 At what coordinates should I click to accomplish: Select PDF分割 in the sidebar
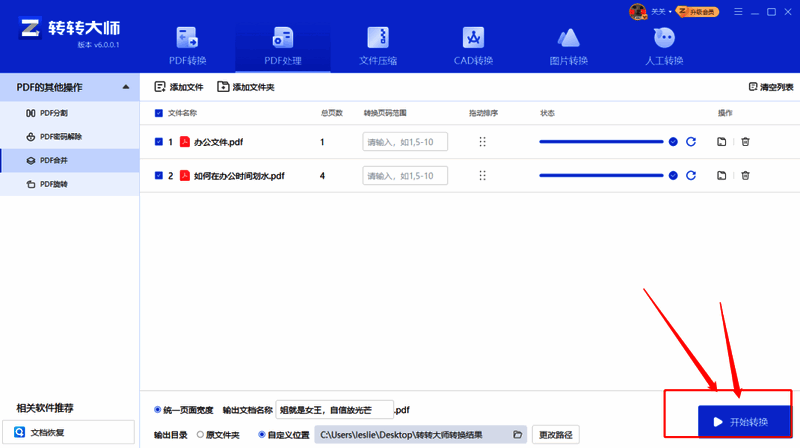[x=54, y=113]
